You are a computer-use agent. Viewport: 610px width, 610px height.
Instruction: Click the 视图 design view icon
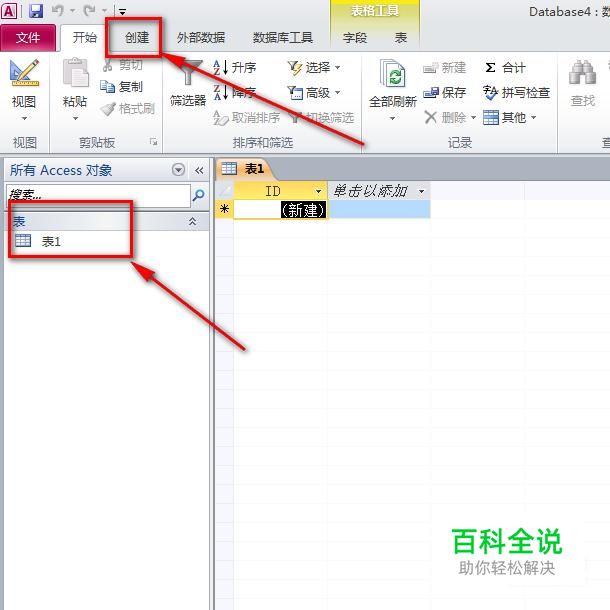coord(24,73)
